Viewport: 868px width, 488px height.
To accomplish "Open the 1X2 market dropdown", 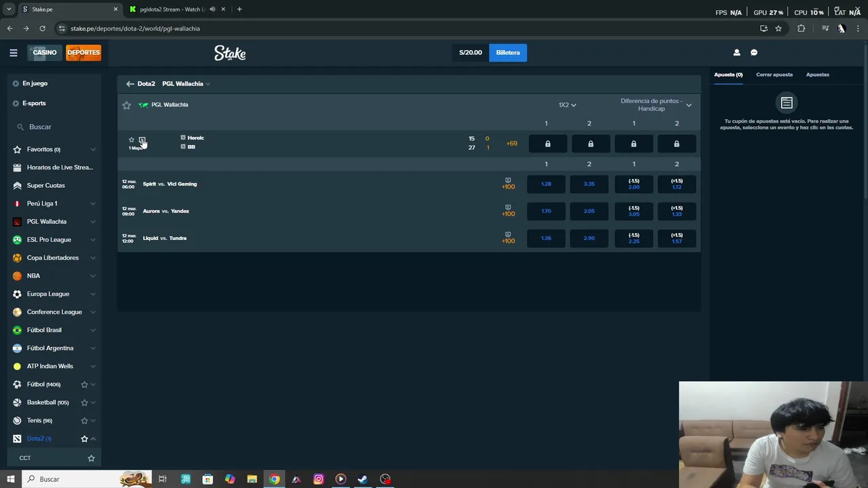I will 567,105.
